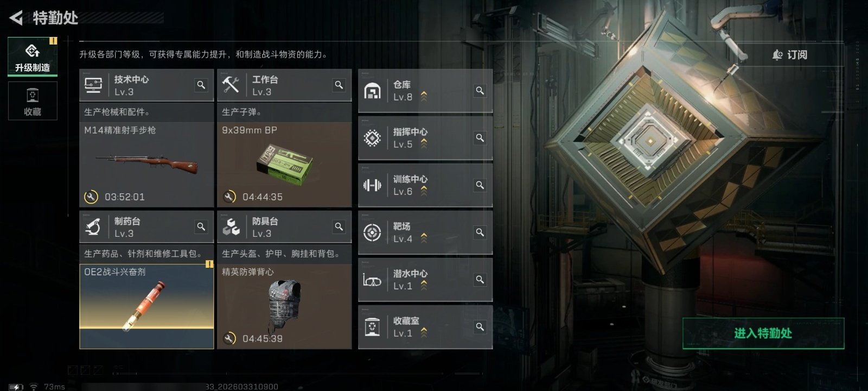
Task: Open the 收藏室 department panel
Action: click(425, 327)
